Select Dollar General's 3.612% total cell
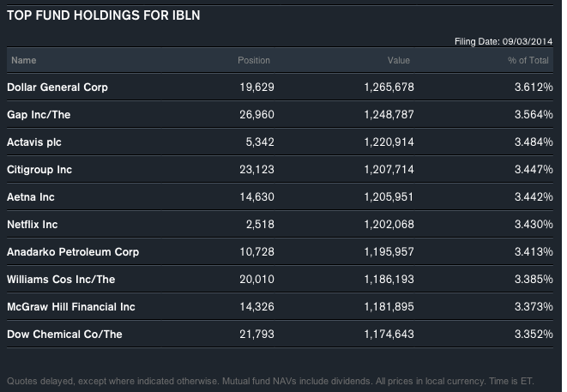 534,87
